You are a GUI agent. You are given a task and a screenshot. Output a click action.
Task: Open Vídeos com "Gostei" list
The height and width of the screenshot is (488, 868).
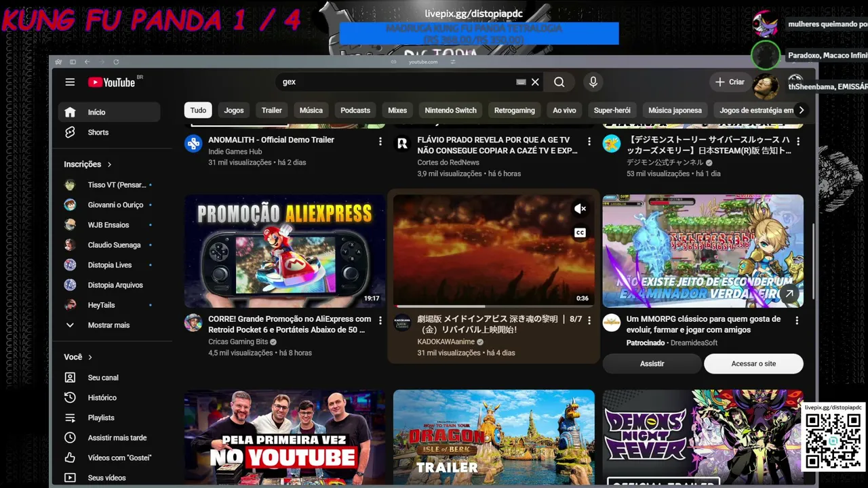click(x=109, y=457)
